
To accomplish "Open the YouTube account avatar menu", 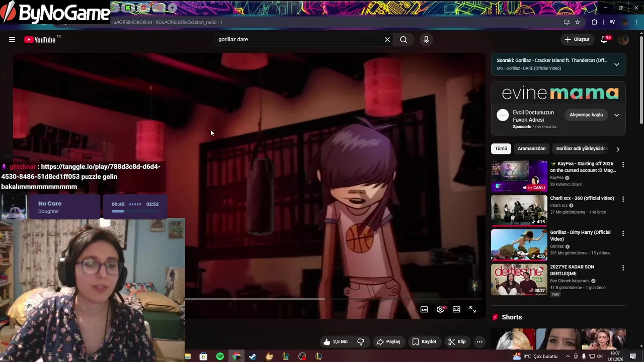I will [624, 39].
